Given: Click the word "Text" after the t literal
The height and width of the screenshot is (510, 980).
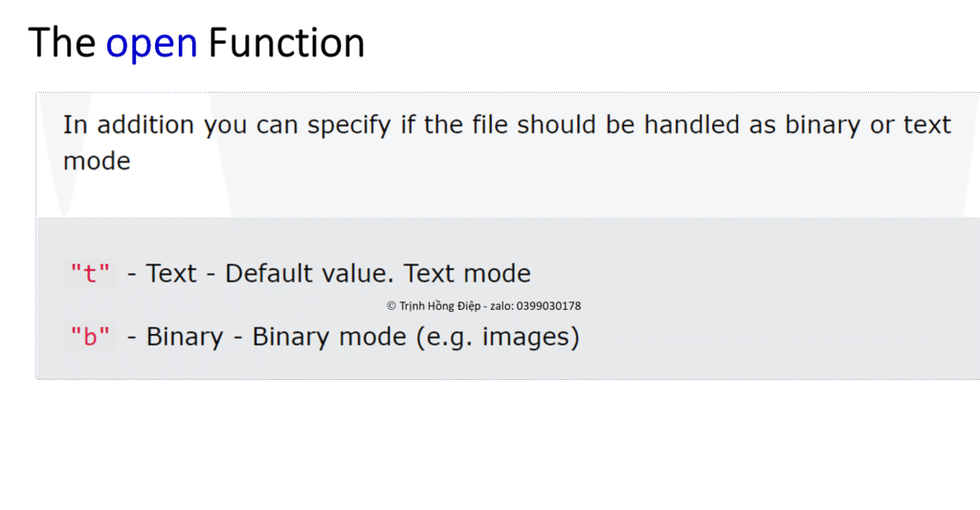Looking at the screenshot, I should (171, 274).
